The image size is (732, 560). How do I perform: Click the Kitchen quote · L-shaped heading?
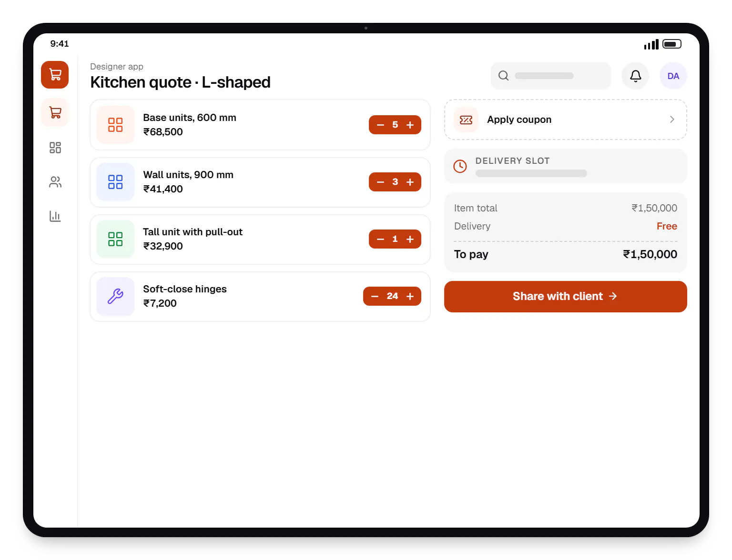point(180,82)
